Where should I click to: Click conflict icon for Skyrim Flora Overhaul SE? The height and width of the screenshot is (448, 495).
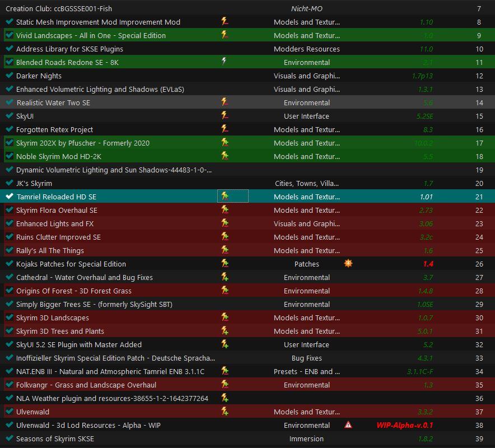pos(225,209)
